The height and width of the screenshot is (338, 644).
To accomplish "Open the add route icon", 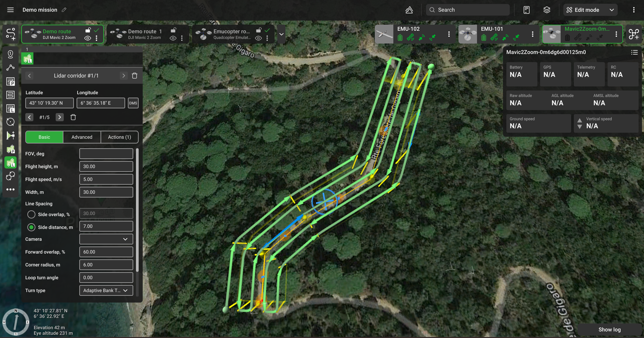I will coord(10,34).
